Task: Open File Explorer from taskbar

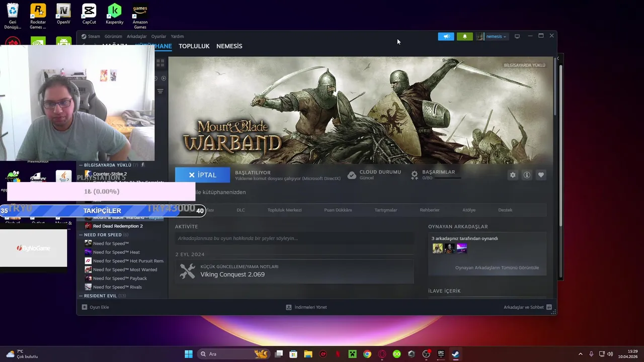Action: (308, 354)
